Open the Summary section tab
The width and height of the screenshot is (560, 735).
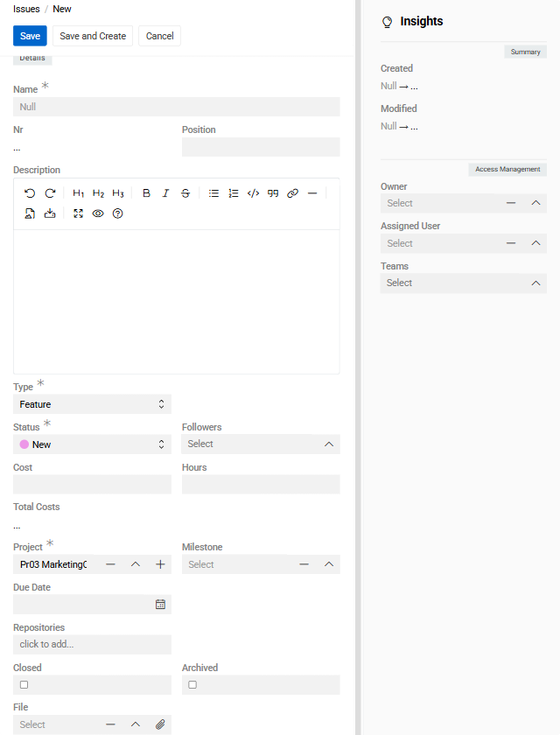point(525,52)
